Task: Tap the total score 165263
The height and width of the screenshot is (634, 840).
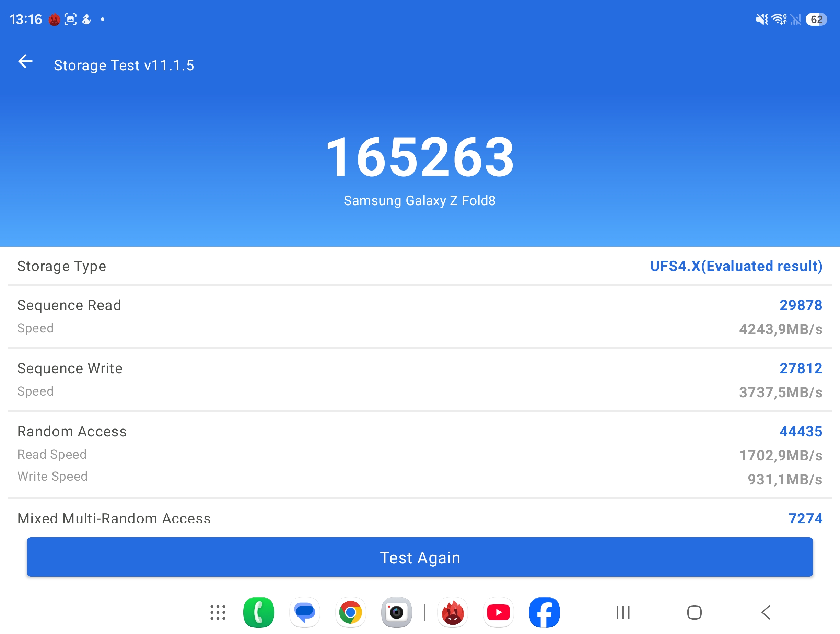Action: pyautogui.click(x=420, y=157)
